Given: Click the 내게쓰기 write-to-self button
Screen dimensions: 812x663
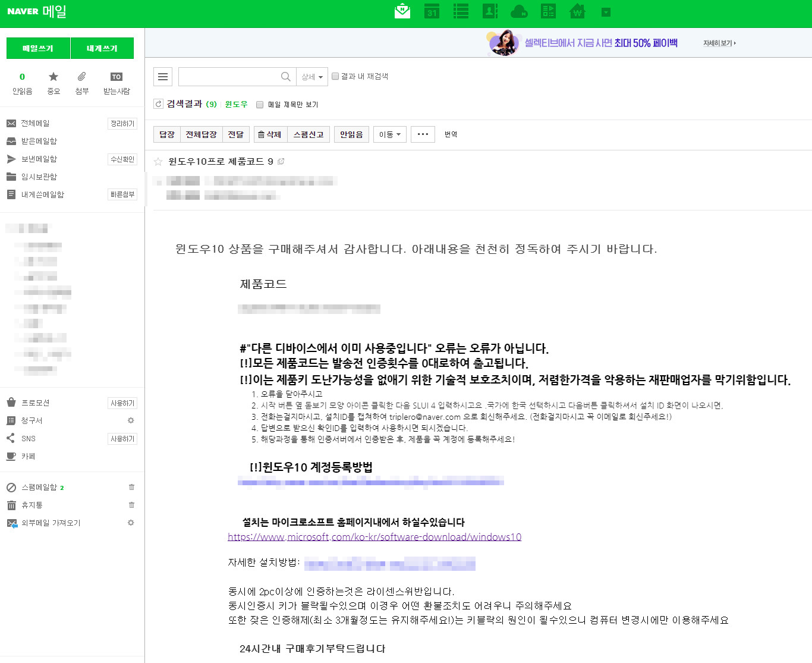Looking at the screenshot, I should (x=102, y=48).
